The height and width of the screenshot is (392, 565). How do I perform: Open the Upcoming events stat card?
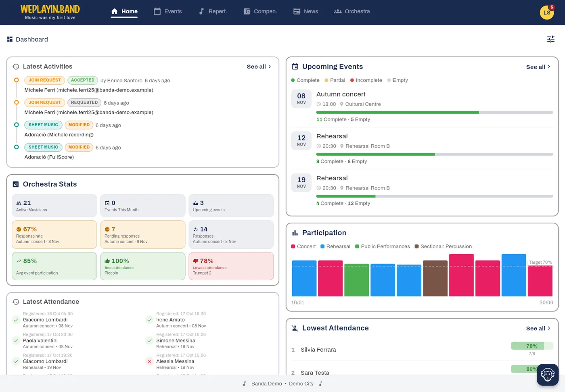[x=231, y=206]
